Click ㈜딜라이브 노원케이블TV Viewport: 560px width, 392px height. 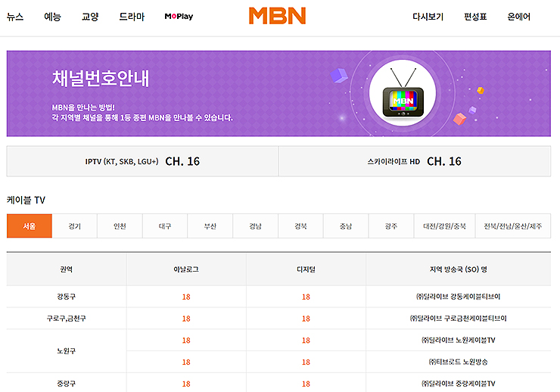[458, 341]
